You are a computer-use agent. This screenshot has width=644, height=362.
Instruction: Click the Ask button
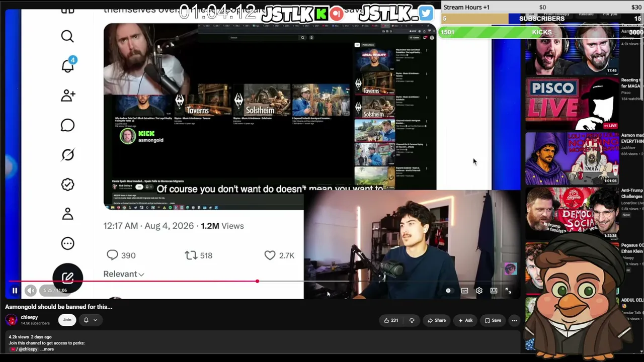point(465,320)
